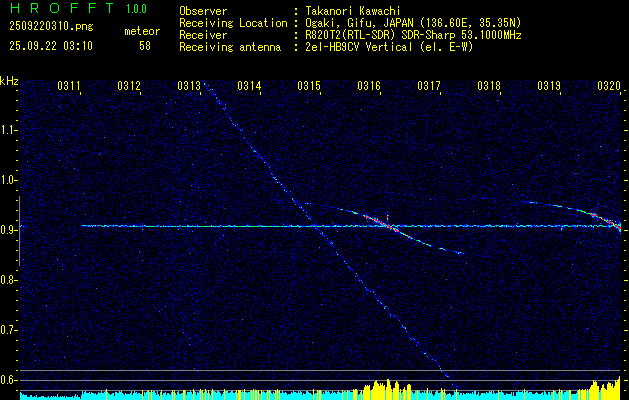Click the red echo peak near 0320
This screenshot has width=629, height=400.
point(608,221)
